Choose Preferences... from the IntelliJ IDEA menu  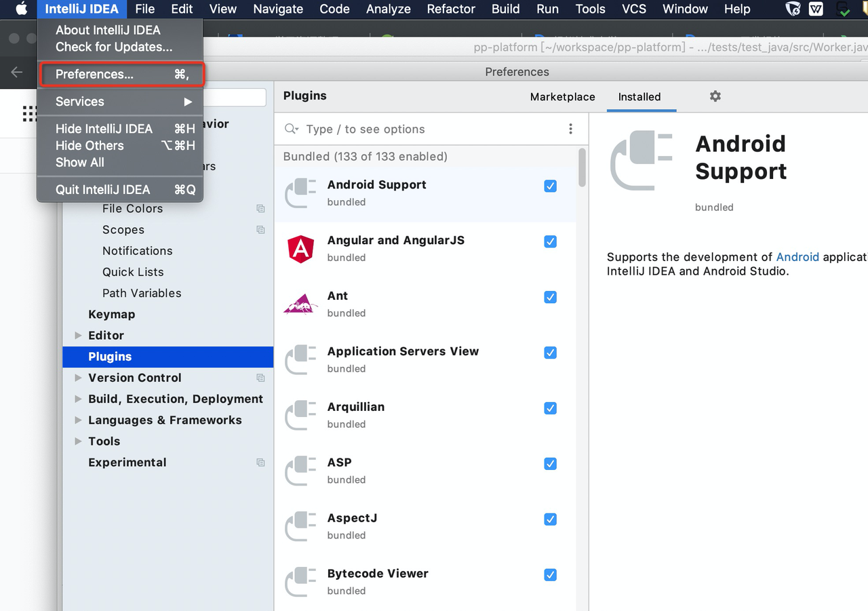121,75
